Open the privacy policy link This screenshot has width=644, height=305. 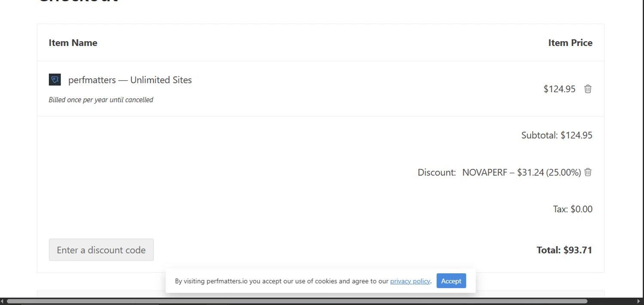pyautogui.click(x=410, y=281)
